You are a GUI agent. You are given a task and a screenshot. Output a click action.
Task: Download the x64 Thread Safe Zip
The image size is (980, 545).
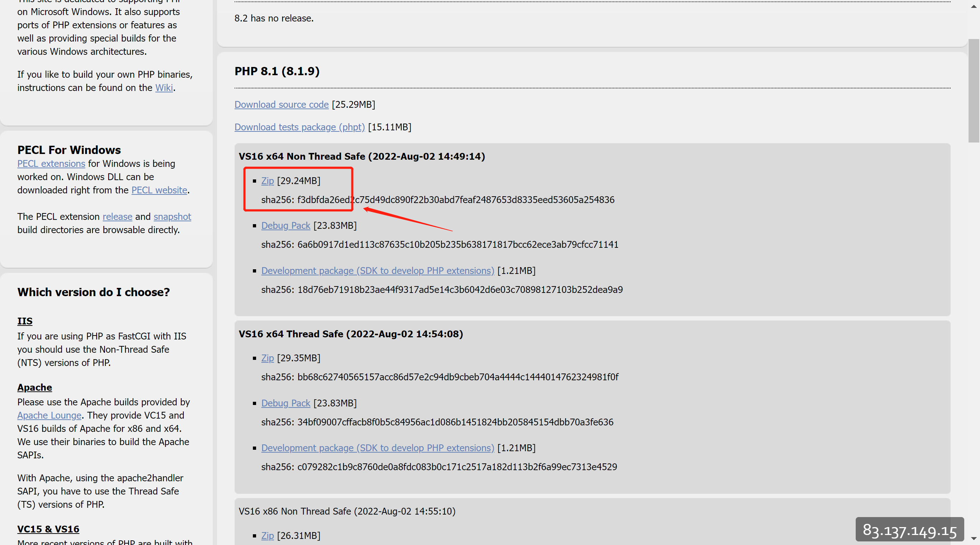[267, 358]
